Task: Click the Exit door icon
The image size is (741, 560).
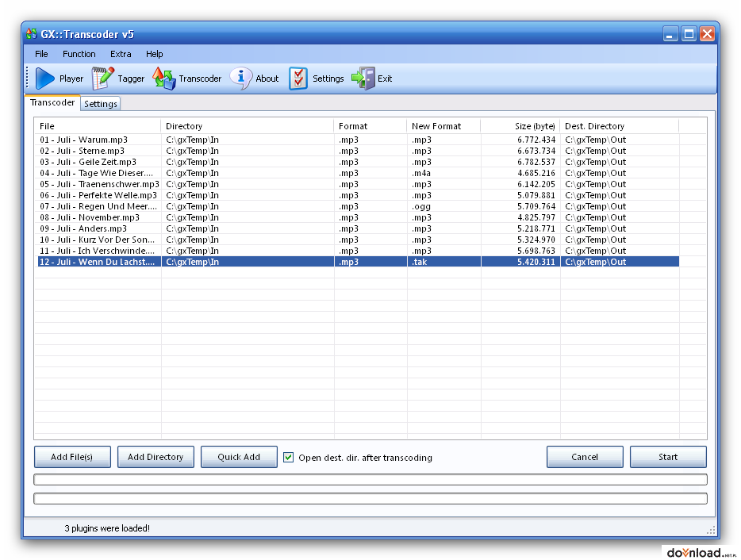Action: [x=363, y=79]
